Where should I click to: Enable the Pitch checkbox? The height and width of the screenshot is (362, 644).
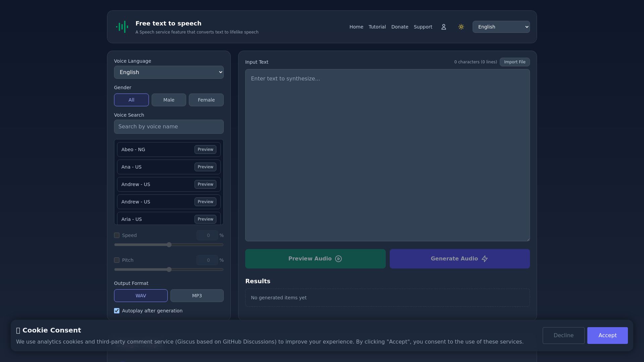117,260
